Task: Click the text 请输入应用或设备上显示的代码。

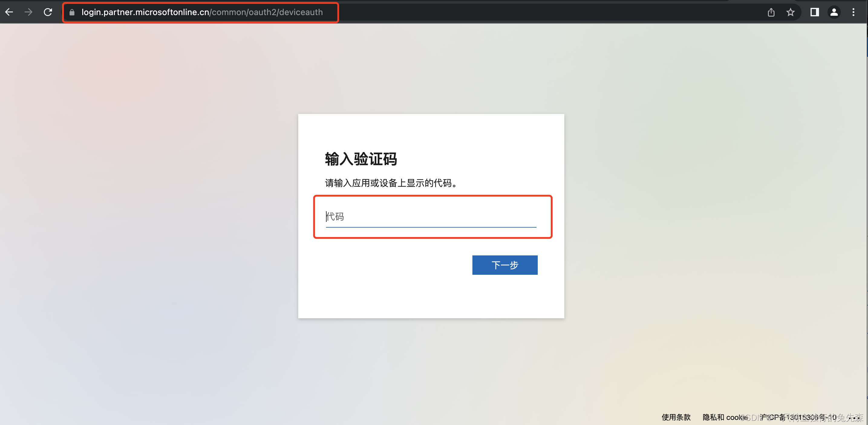Action: [x=392, y=183]
